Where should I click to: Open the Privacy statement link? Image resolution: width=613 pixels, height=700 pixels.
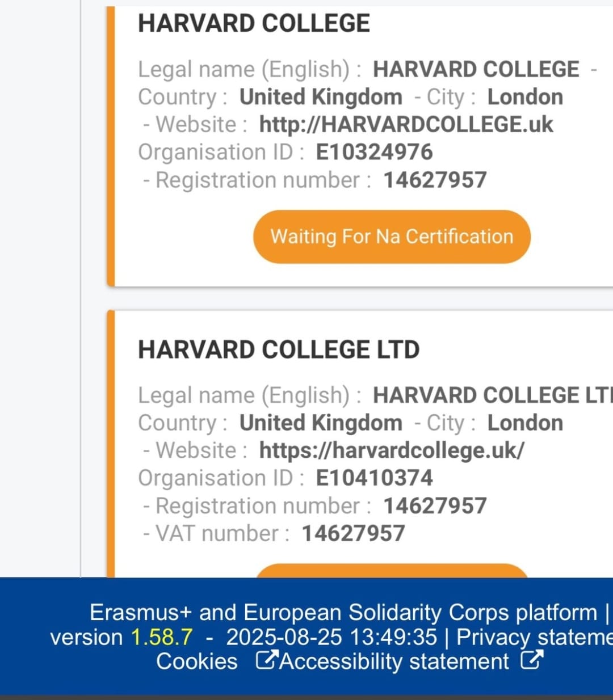click(x=535, y=637)
